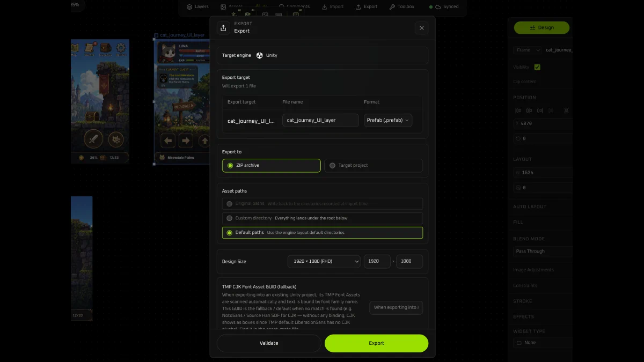Click the green Export button
The width and height of the screenshot is (644, 362).
pos(376,343)
